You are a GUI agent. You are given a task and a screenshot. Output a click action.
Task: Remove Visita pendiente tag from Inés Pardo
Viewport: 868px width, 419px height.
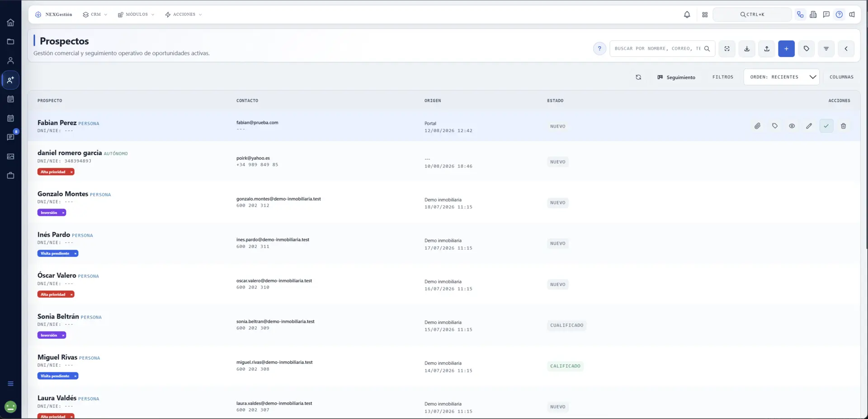[75, 253]
